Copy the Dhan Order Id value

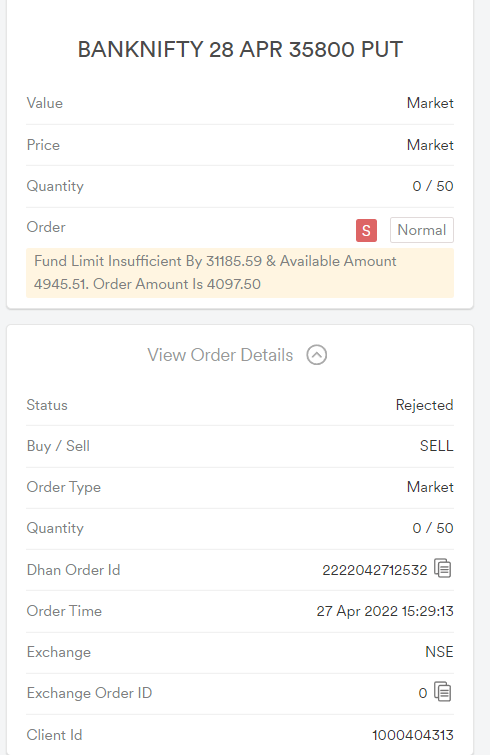443,569
